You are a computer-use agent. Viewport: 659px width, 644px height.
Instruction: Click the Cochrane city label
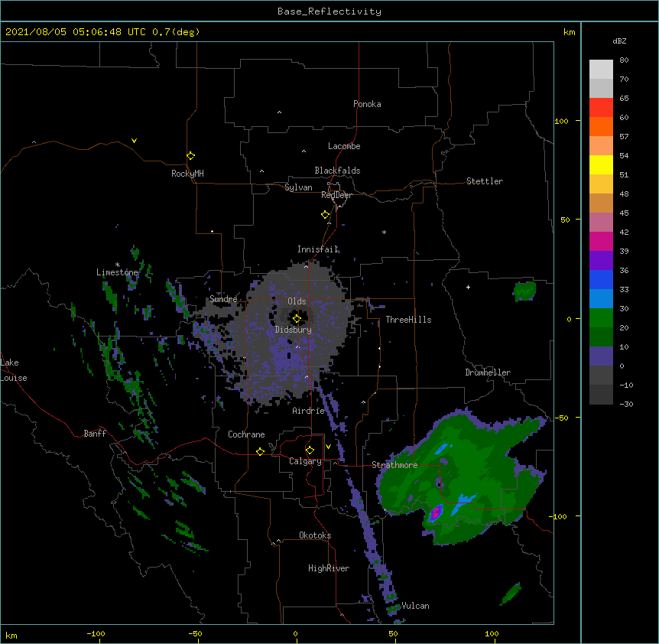[246, 434]
